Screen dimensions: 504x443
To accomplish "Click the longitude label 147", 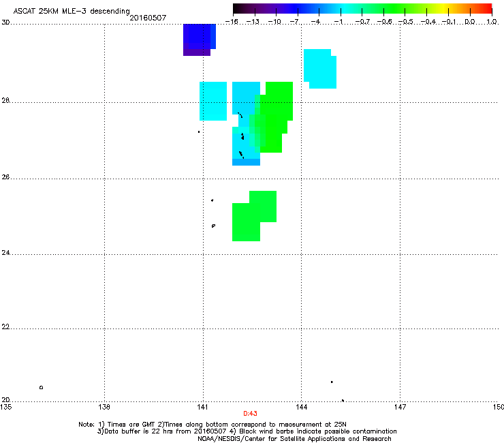I will tap(400, 407).
